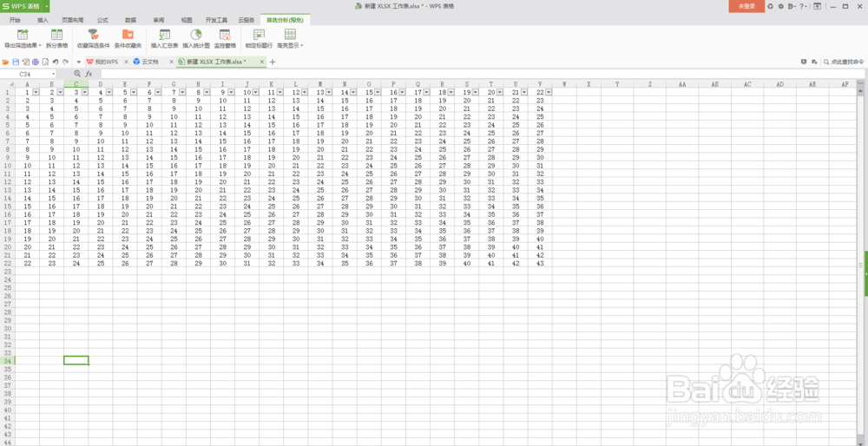Click the fx insert function icon
This screenshot has width=868, height=446.
click(89, 74)
